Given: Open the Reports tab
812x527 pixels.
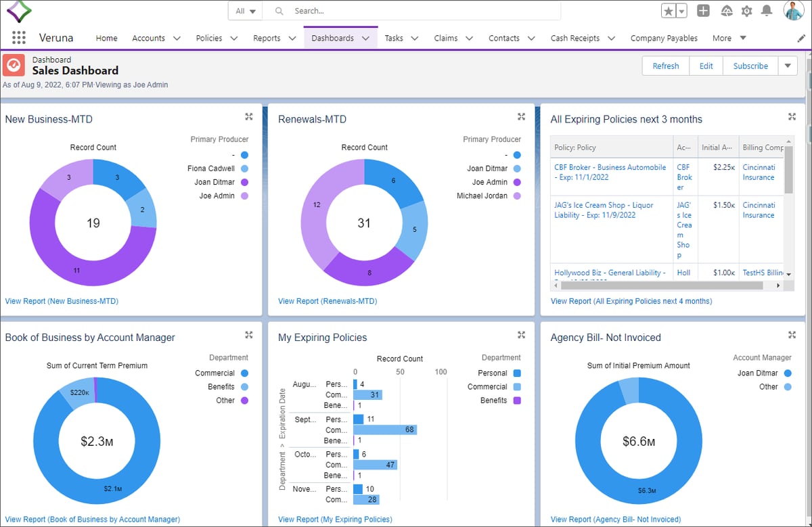Looking at the screenshot, I should (x=267, y=39).
